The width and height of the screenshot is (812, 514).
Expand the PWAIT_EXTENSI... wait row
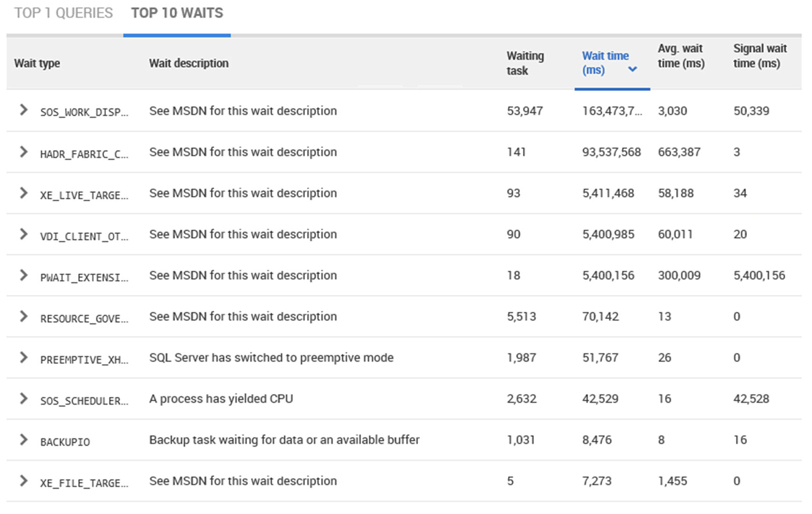tap(23, 275)
